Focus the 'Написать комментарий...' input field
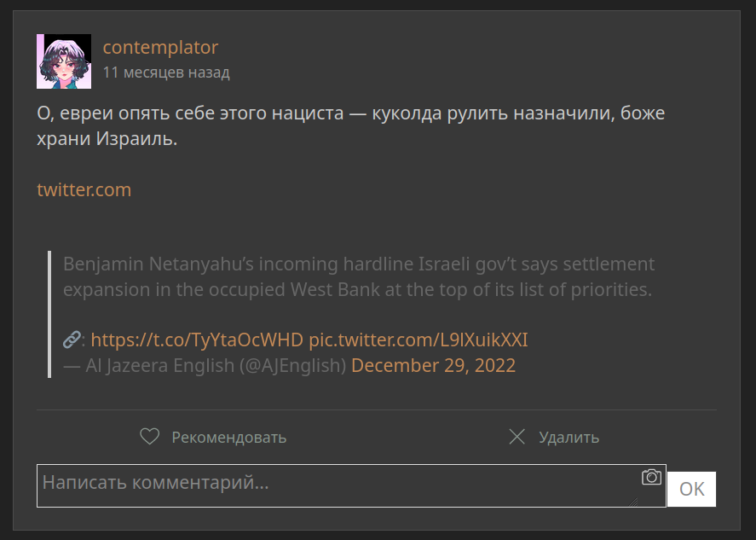Image resolution: width=756 pixels, height=540 pixels. [x=351, y=485]
